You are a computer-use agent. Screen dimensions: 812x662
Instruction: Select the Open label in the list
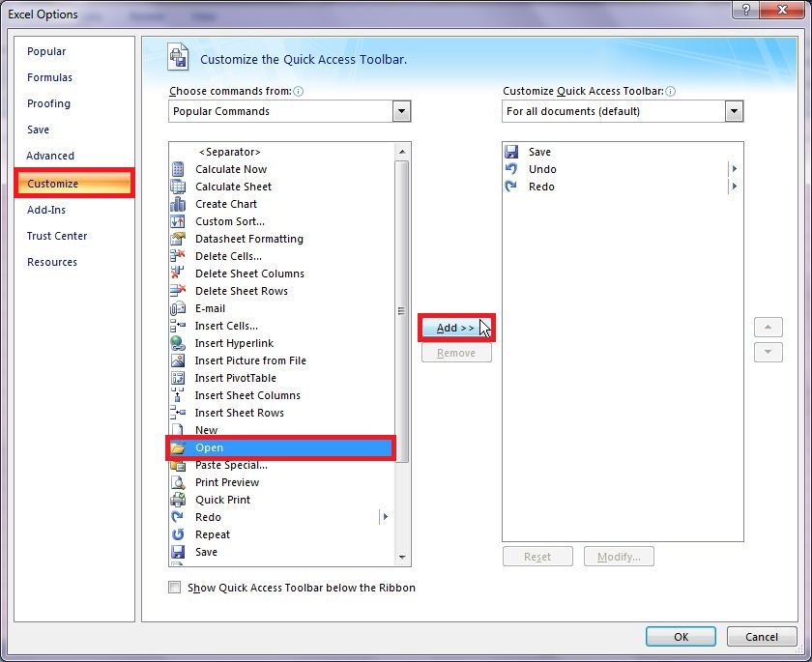tap(209, 447)
